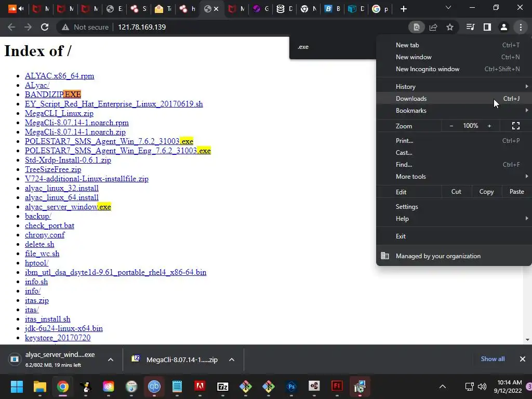This screenshot has width=532, height=399.
Task: Open the jdk-6u24-linux-x64.bin link
Action: [64, 328]
